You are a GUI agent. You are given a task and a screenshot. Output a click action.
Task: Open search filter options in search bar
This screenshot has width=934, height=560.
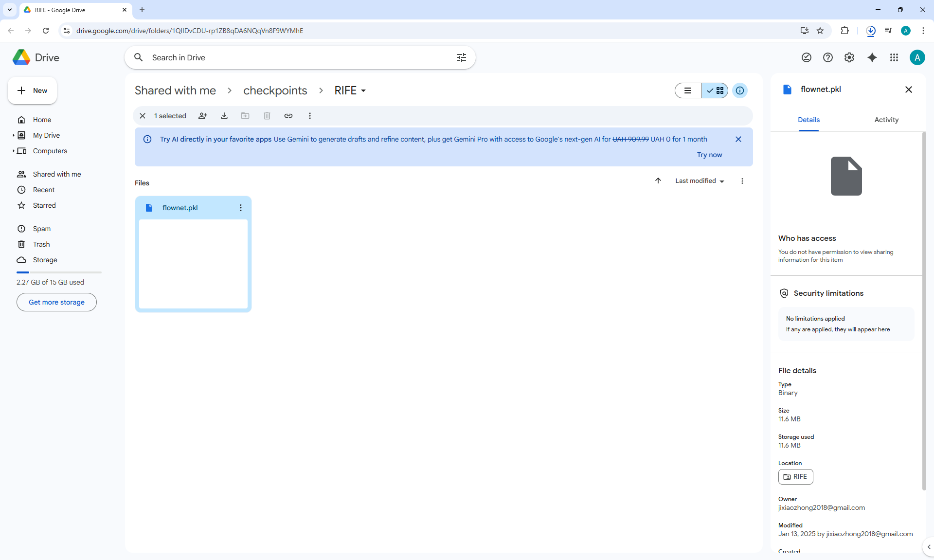coord(462,57)
